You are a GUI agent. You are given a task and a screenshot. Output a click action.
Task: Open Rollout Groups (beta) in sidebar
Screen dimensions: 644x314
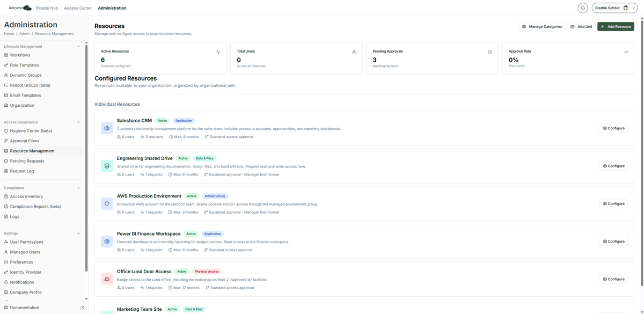click(x=43, y=85)
